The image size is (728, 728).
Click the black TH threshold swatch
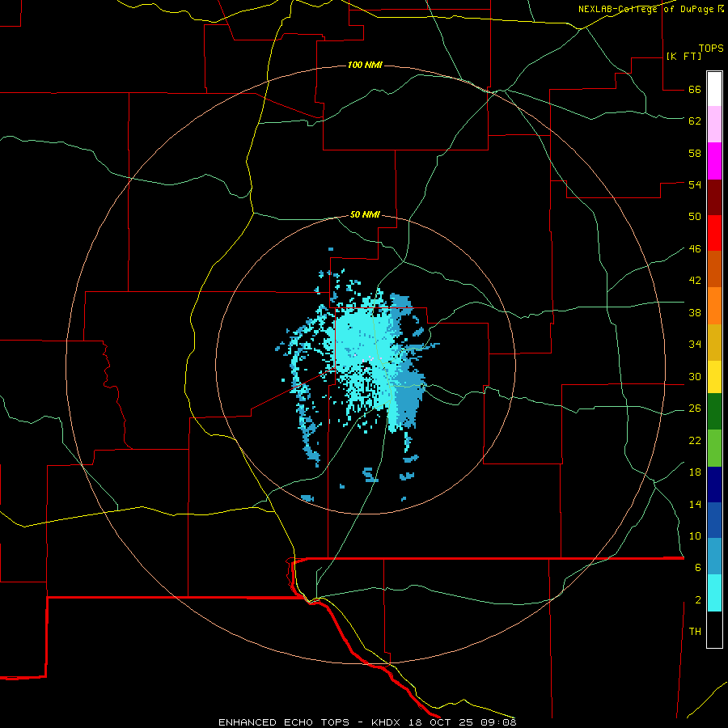tap(714, 629)
